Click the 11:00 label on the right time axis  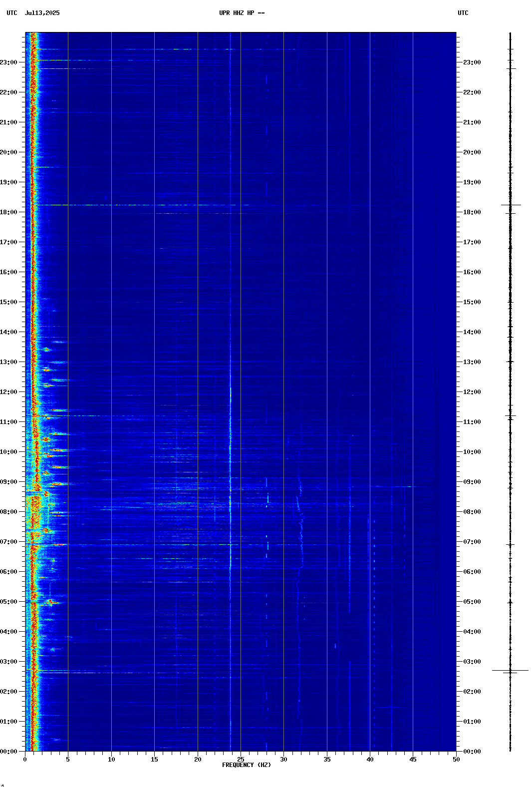pos(472,422)
